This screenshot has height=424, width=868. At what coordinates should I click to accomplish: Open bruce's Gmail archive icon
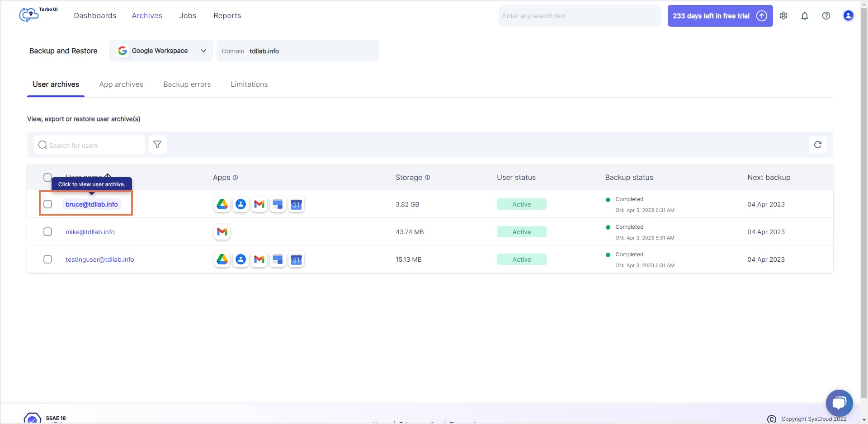pos(259,204)
